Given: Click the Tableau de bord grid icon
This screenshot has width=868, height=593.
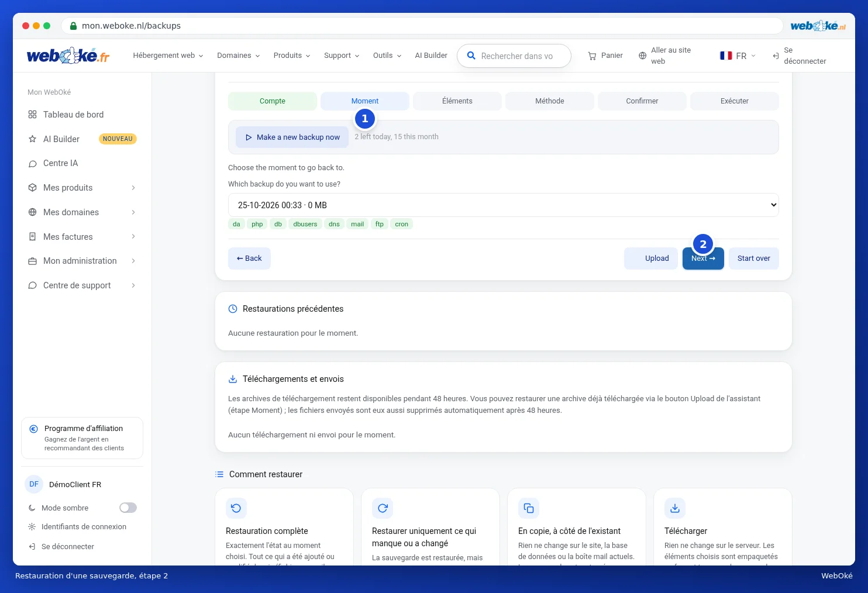Looking at the screenshot, I should (x=33, y=115).
